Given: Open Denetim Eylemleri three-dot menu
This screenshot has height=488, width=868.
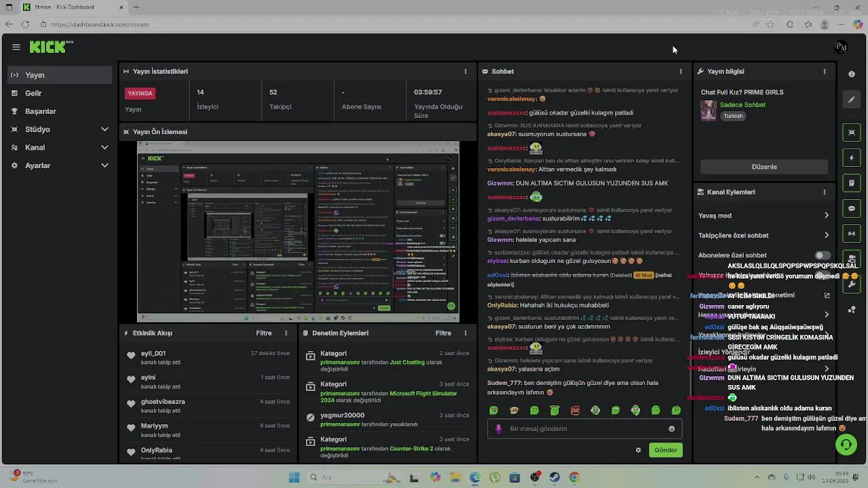Looking at the screenshot, I should pos(465,333).
